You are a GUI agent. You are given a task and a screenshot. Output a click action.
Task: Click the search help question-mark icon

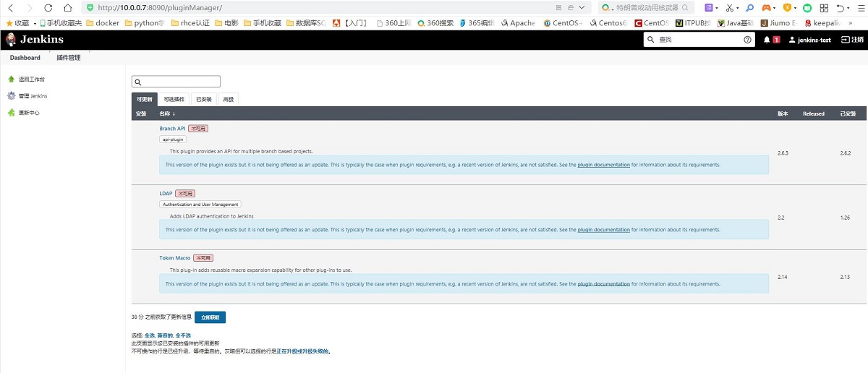coord(748,40)
